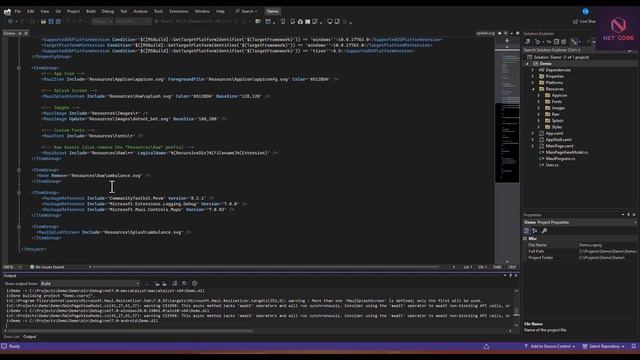Open the Window menu

click(202, 11)
